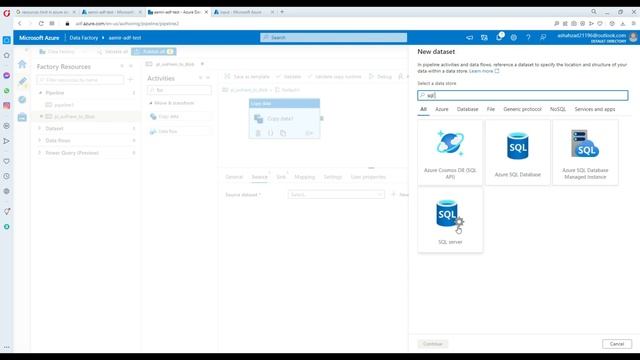Click the Data Factory breadcrumb
The height and width of the screenshot is (360, 640).
84,38
